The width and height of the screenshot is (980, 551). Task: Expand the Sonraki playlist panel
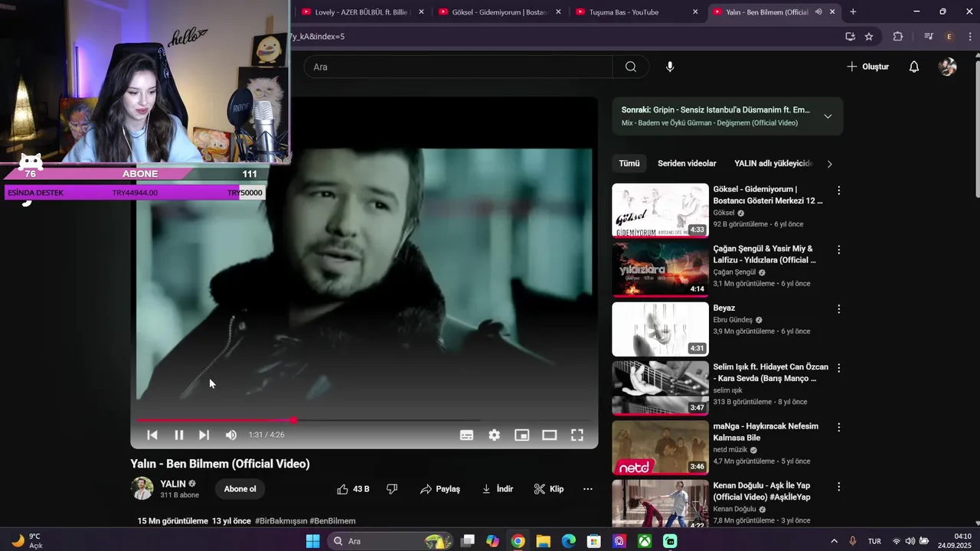(828, 116)
